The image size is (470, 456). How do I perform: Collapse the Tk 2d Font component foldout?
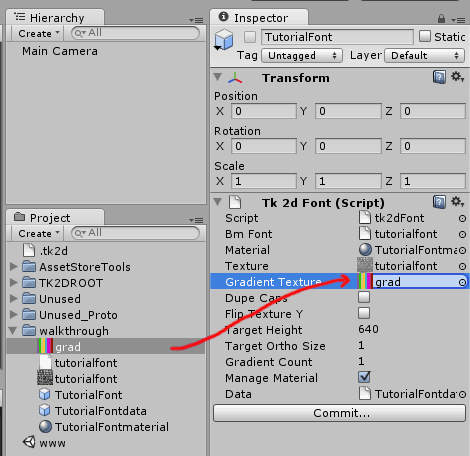pos(218,202)
